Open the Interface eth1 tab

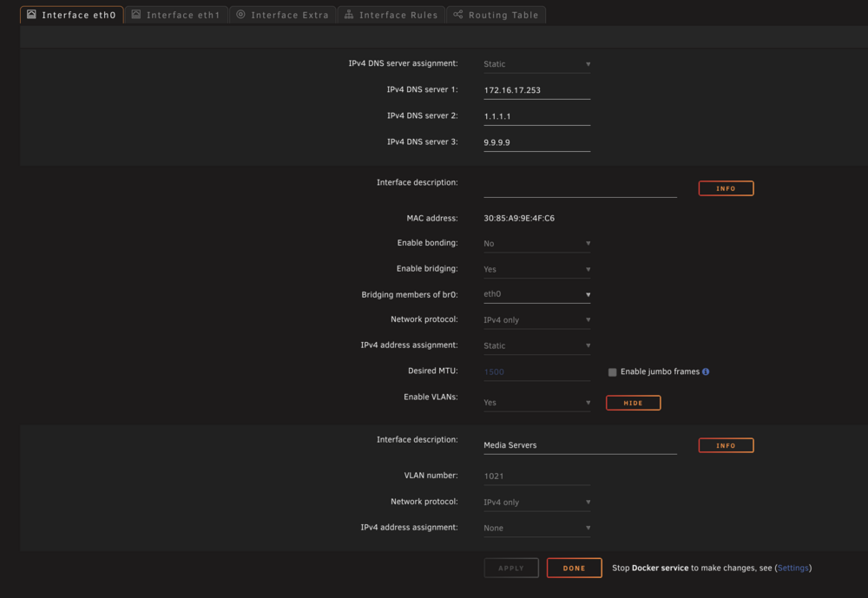(176, 15)
